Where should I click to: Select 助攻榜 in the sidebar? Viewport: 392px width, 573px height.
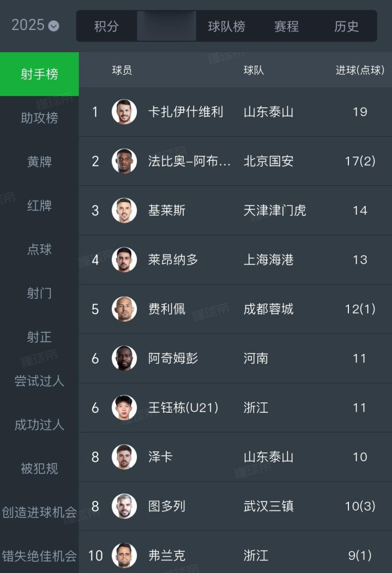click(x=39, y=118)
